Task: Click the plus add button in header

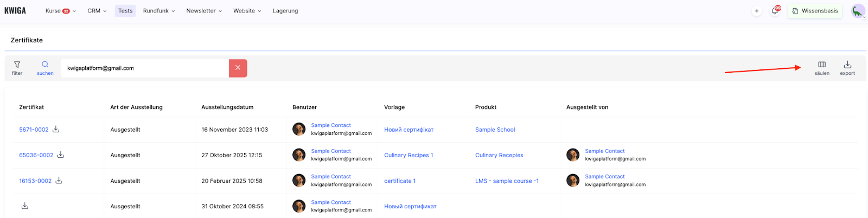Action: 756,11
